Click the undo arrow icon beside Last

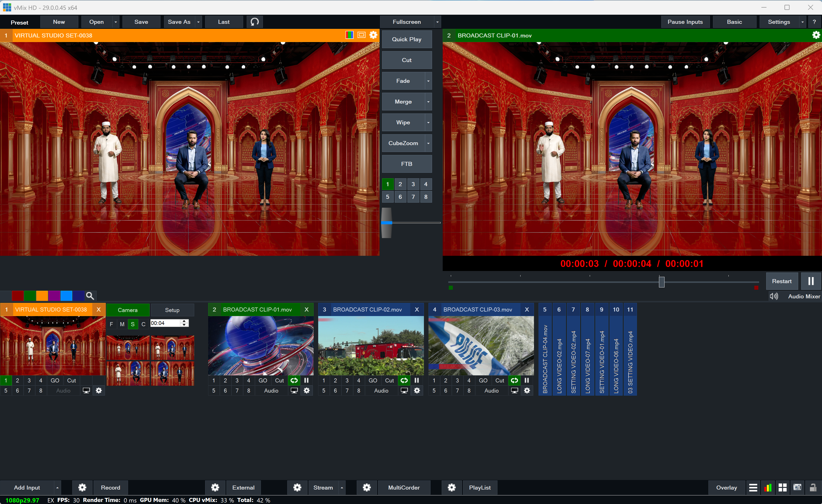pos(255,22)
